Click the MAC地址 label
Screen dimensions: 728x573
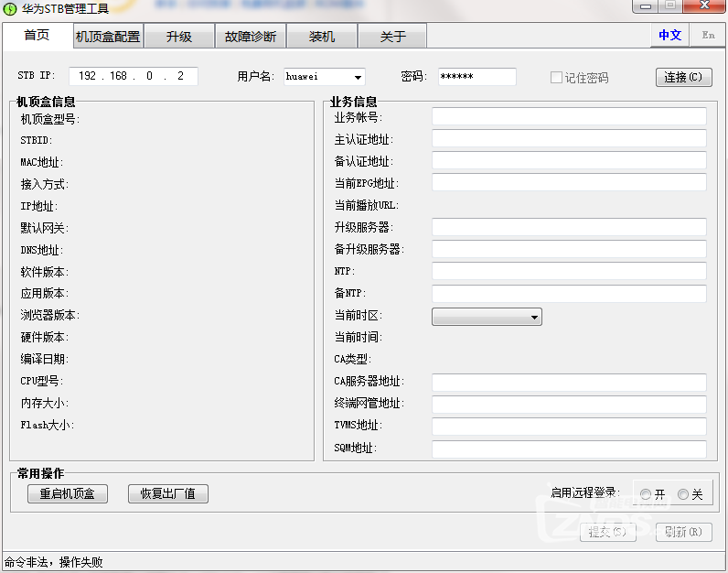[x=42, y=162]
